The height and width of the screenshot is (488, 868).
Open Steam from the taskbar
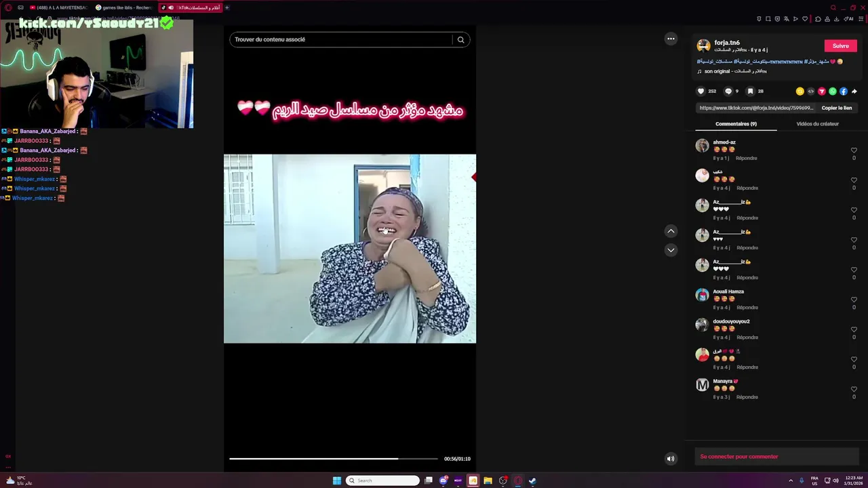(532, 481)
